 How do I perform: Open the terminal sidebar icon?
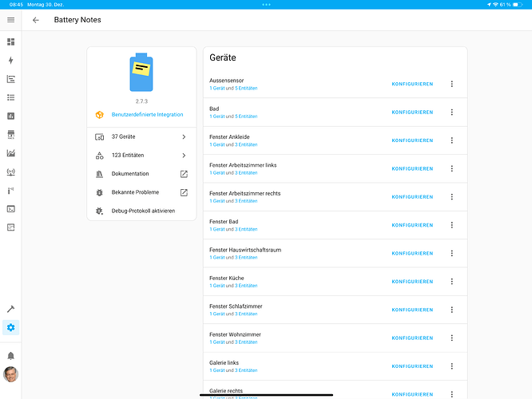coord(11,209)
